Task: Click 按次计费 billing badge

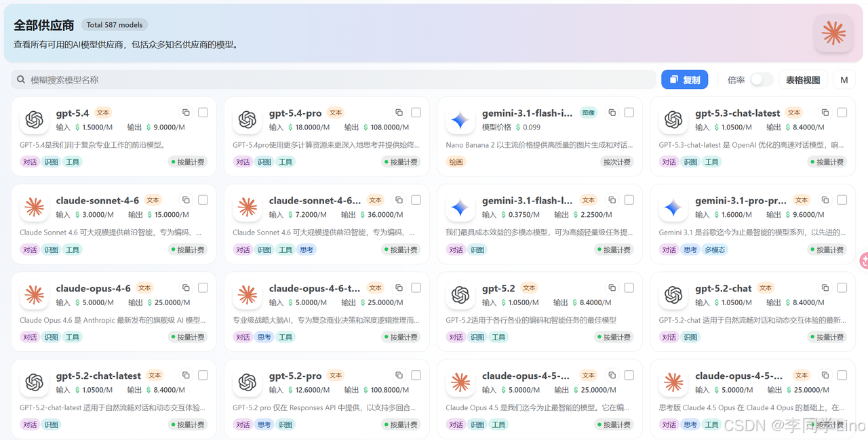Action: (616, 162)
